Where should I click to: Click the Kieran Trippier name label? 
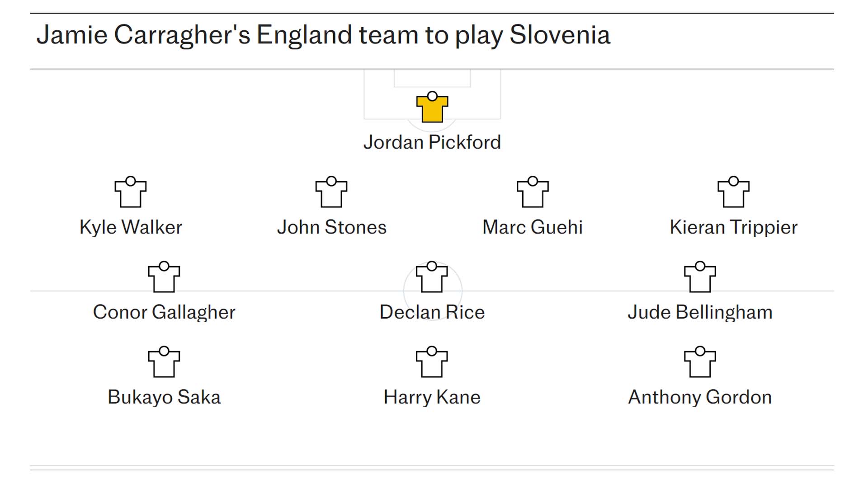tap(733, 227)
